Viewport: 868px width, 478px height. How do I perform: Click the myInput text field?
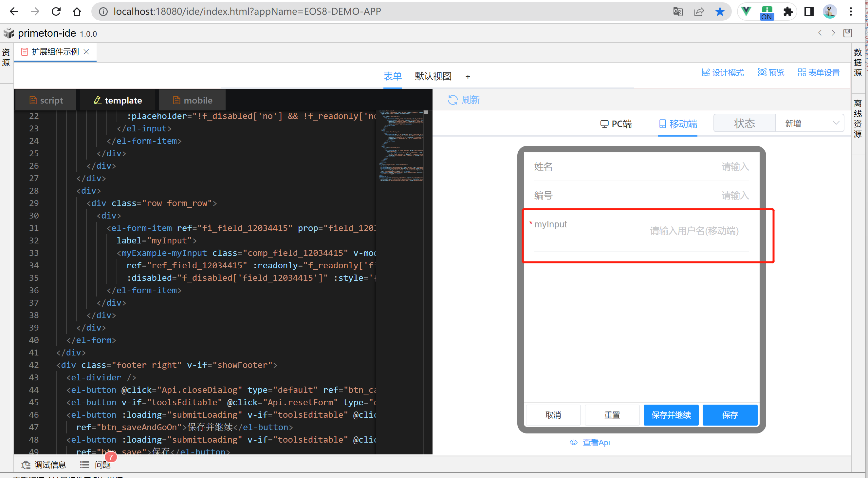pyautogui.click(x=694, y=231)
